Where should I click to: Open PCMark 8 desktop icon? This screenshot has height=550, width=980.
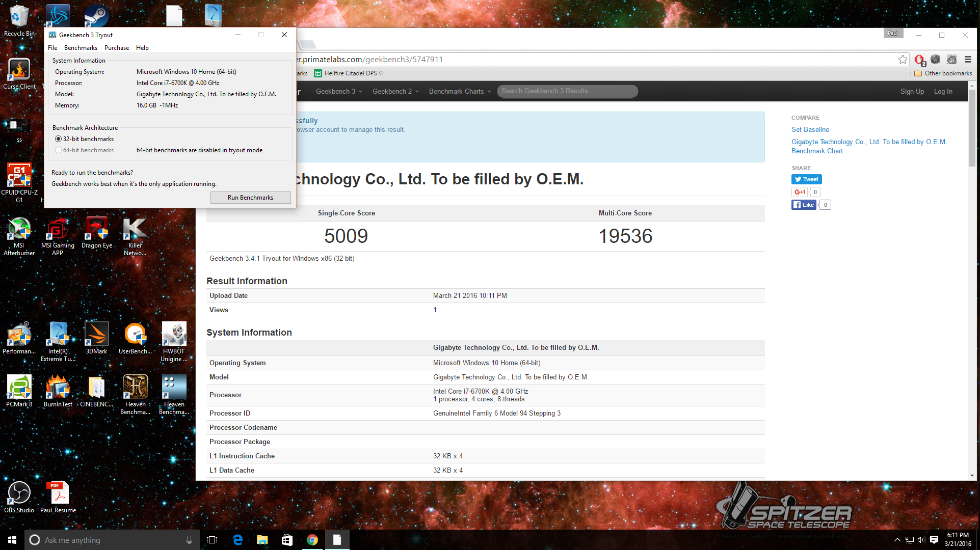(19, 391)
